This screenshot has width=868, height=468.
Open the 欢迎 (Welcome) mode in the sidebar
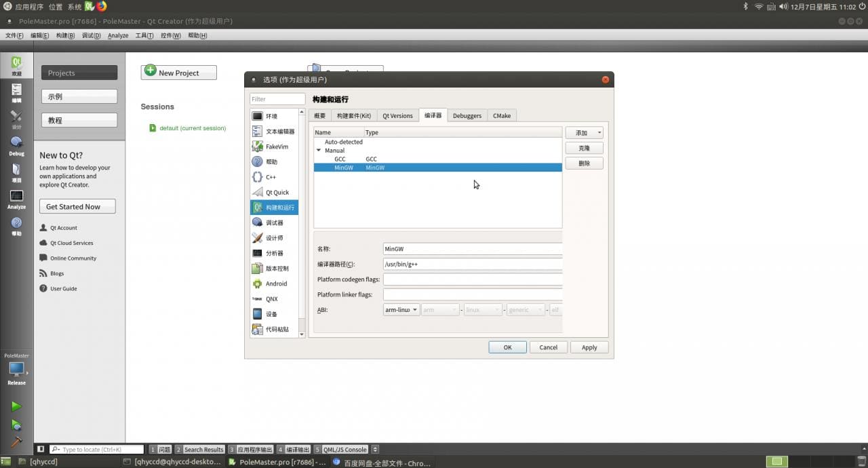(16, 66)
